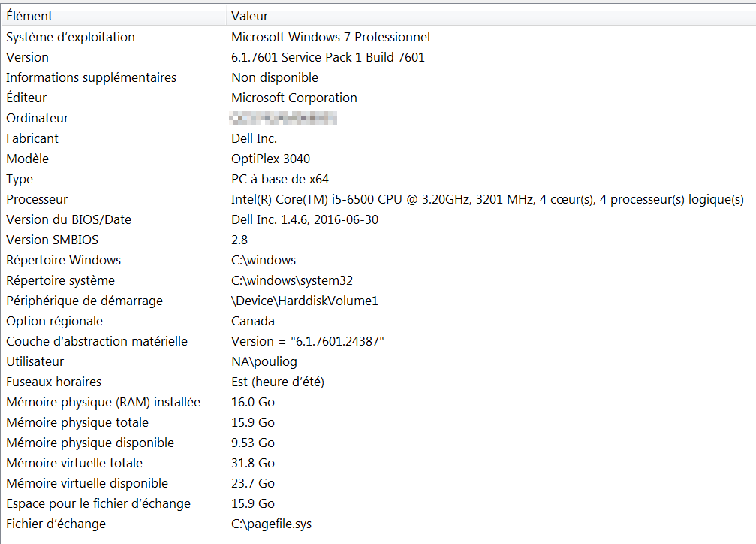The image size is (756, 544).
Task: Select the "Version SMBIOS" label
Action: pos(52,240)
